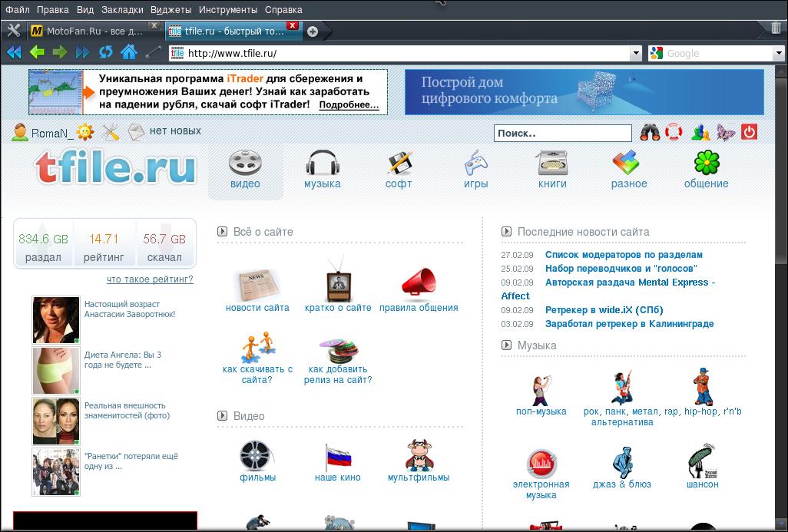Close the tfile.ru tab
Viewport: 788px width, 532px height.
tap(293, 25)
